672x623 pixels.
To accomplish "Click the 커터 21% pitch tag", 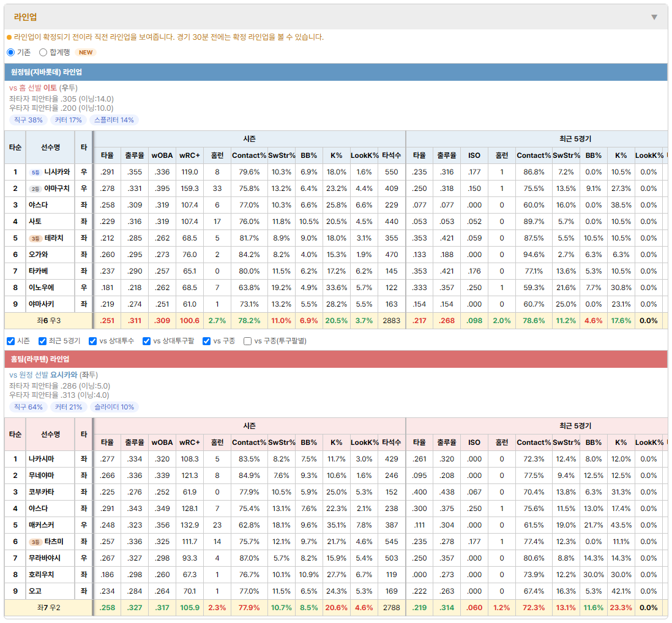I will click(69, 407).
